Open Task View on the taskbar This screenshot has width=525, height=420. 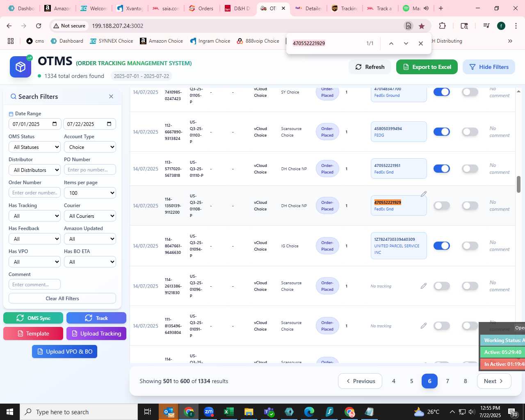pos(148,412)
